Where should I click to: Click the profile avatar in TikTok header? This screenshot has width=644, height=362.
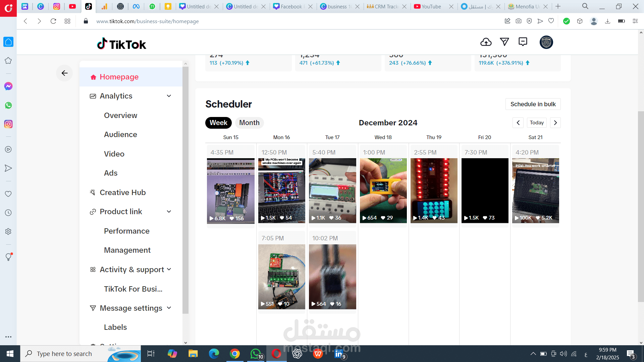click(546, 42)
